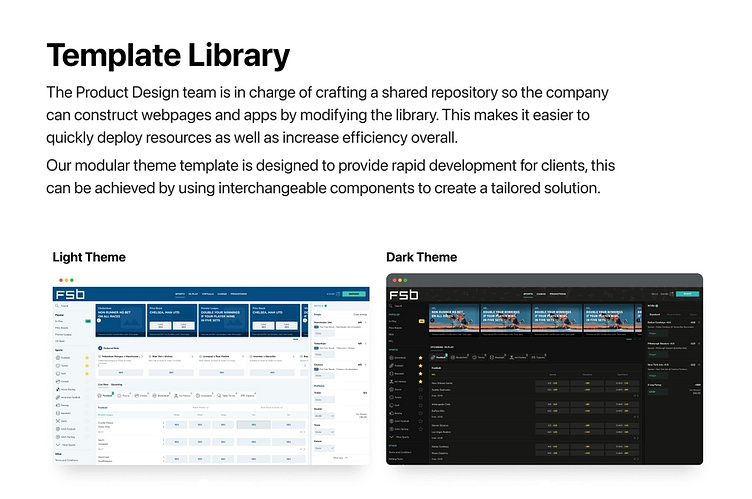
Task: Unfavorite Football star in Light Theme sidebar
Action: (87, 357)
